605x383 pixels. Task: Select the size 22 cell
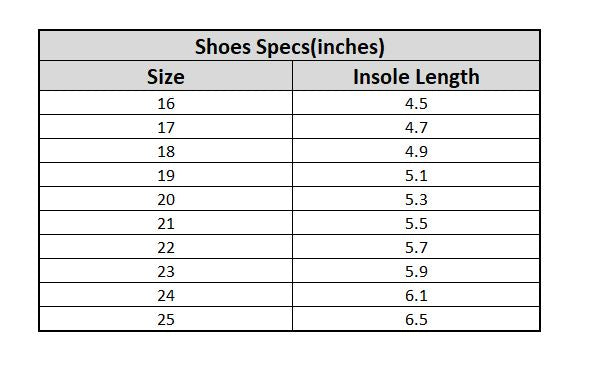(x=166, y=247)
